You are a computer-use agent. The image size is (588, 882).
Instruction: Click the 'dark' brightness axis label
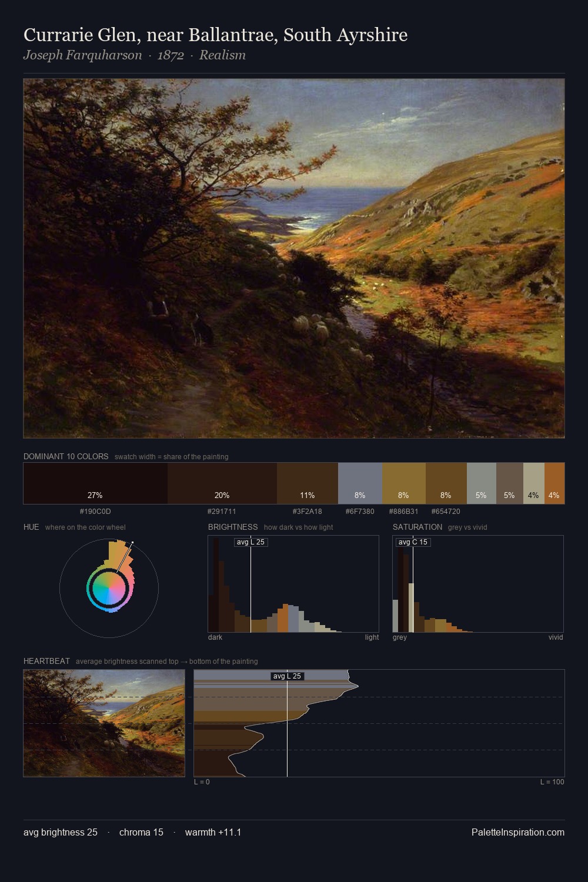click(x=215, y=637)
